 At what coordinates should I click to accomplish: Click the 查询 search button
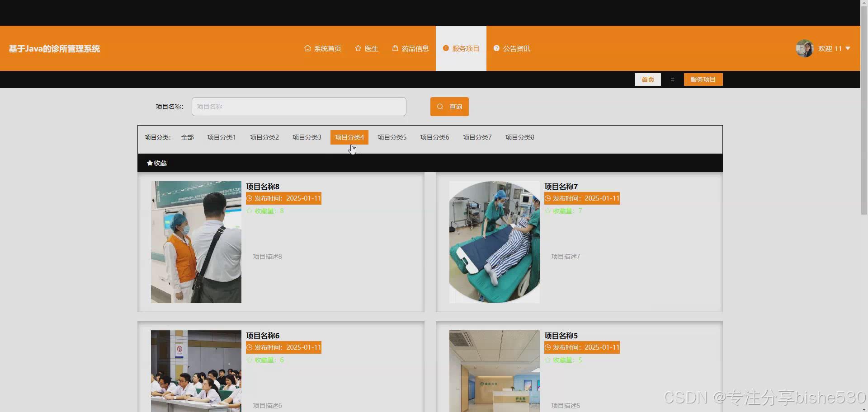[449, 107]
